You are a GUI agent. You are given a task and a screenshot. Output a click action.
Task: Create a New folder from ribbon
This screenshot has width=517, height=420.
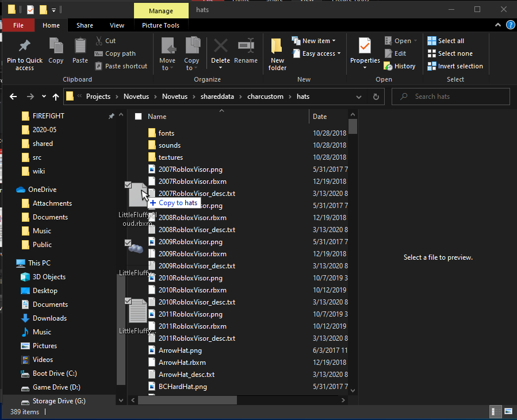coord(277,52)
